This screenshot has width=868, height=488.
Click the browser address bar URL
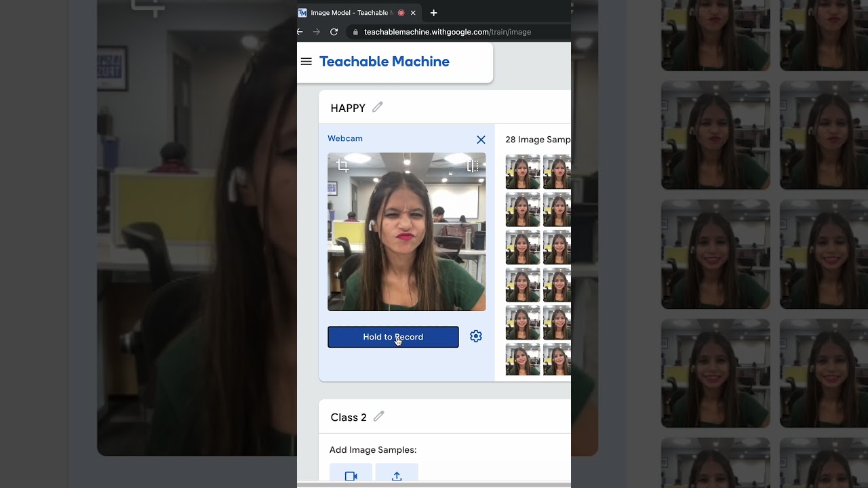coord(448,32)
